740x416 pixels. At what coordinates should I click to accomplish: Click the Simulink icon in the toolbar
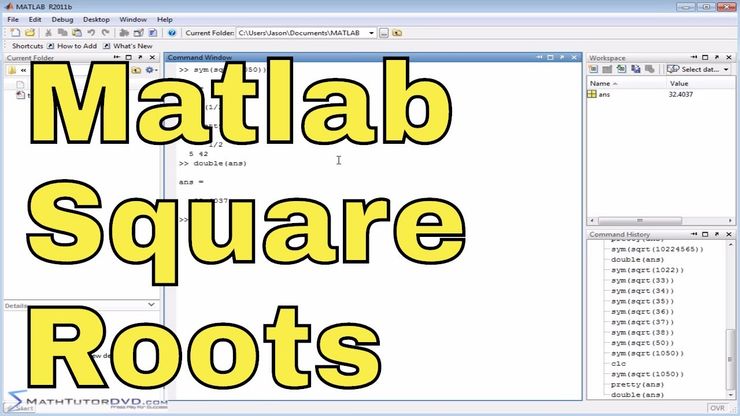coord(118,33)
